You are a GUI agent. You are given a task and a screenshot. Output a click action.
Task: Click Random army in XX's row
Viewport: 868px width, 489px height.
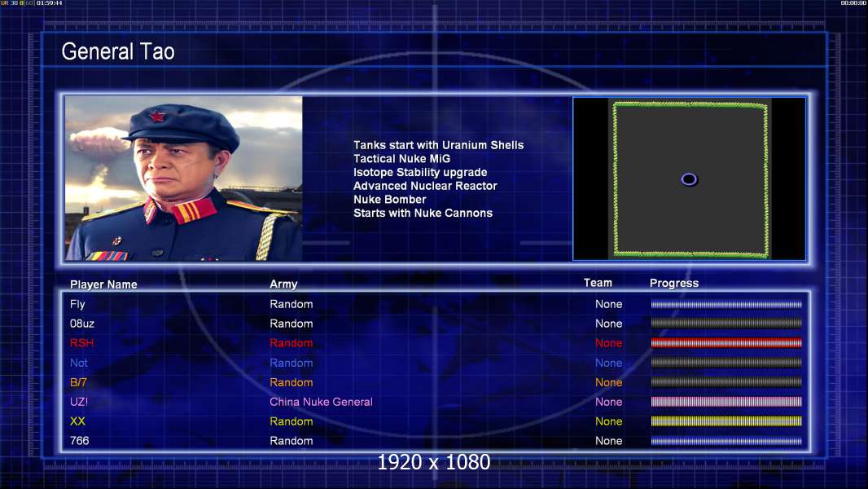[x=292, y=421]
